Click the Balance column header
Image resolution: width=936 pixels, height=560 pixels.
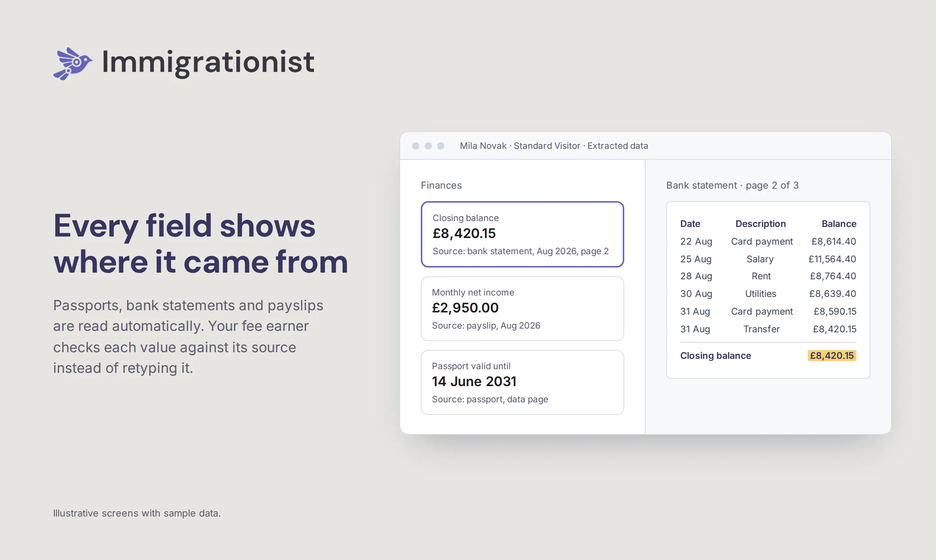click(x=839, y=224)
